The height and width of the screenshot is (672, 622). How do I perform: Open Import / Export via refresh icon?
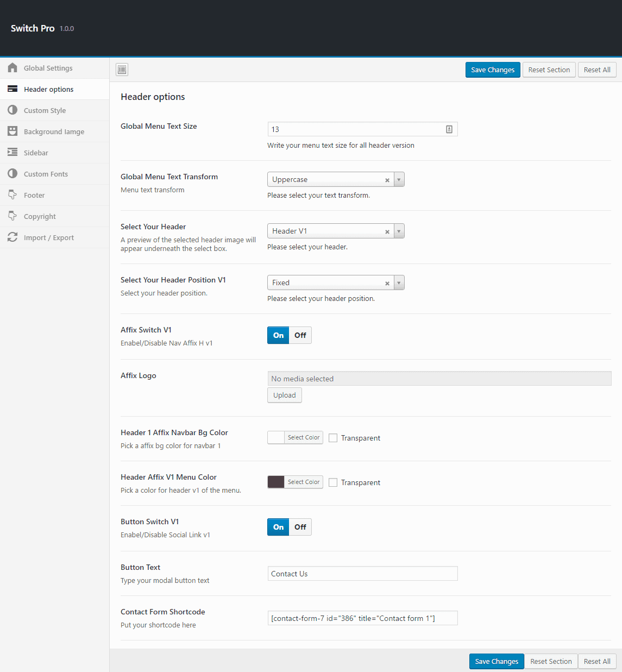(12, 237)
